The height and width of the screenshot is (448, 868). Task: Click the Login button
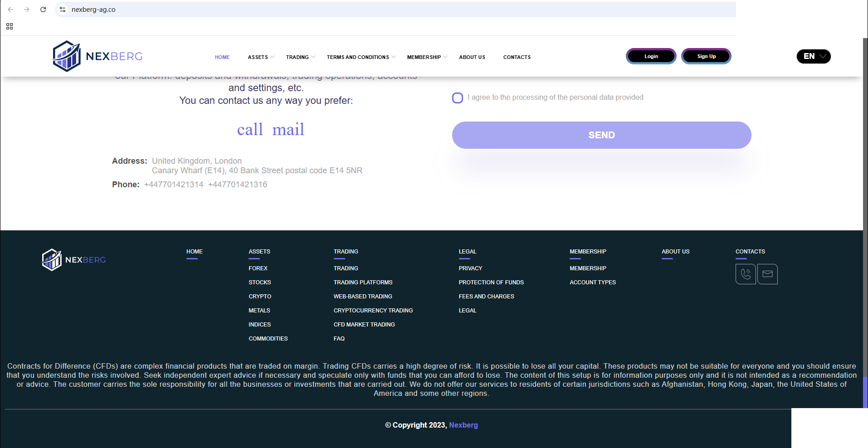651,56
